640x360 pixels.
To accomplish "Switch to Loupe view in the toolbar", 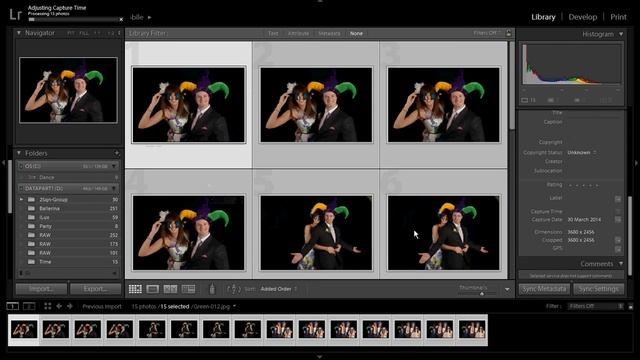I will click(x=153, y=289).
